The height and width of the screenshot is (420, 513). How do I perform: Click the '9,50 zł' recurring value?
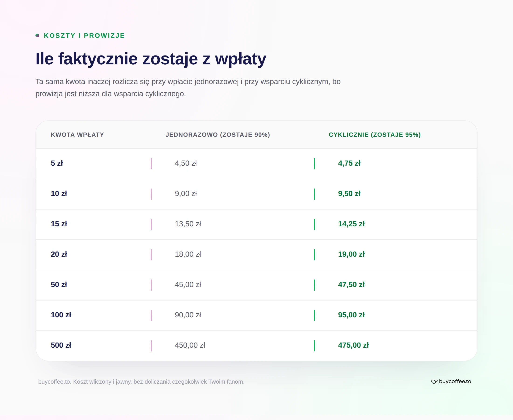pos(349,193)
